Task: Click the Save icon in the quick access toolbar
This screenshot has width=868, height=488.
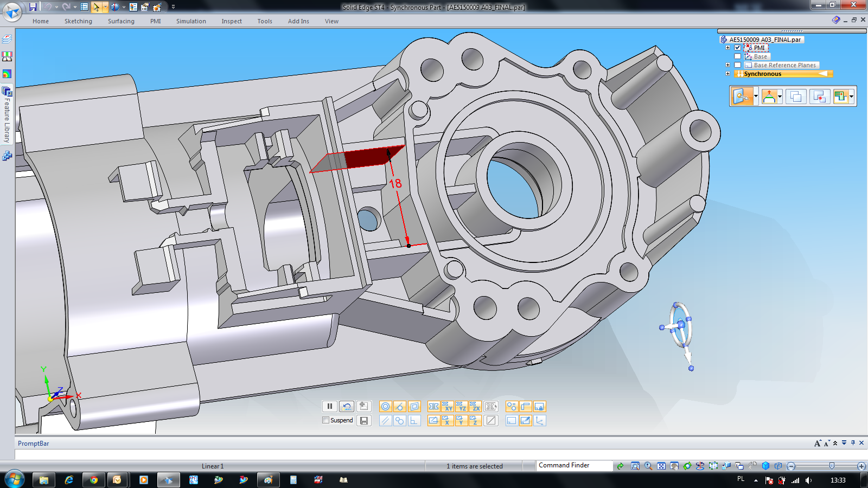Action: [33, 7]
